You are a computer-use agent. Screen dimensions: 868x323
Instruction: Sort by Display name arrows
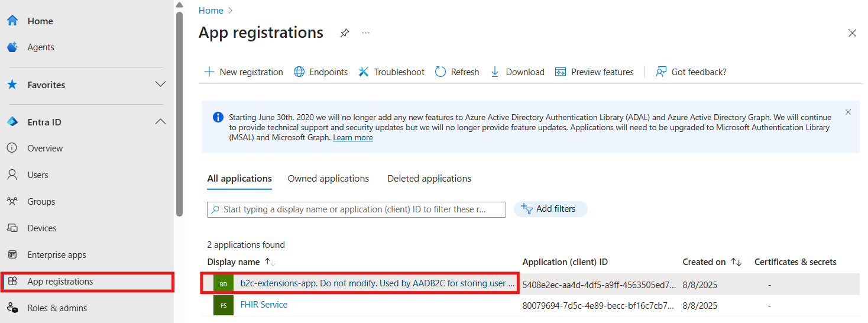pos(270,262)
